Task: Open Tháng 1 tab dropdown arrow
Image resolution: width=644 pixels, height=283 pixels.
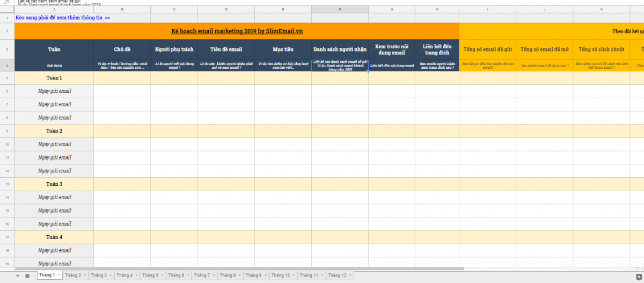Action: (x=58, y=275)
